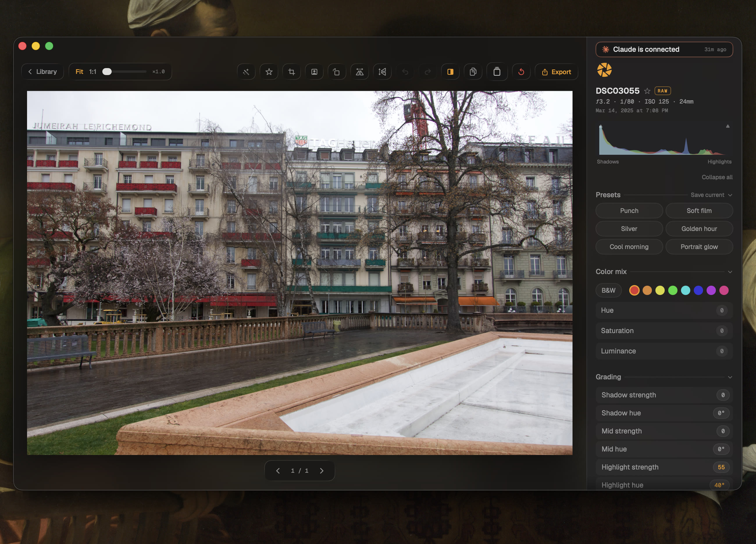The image size is (756, 544).
Task: Select the red color swatch
Action: [x=634, y=290]
